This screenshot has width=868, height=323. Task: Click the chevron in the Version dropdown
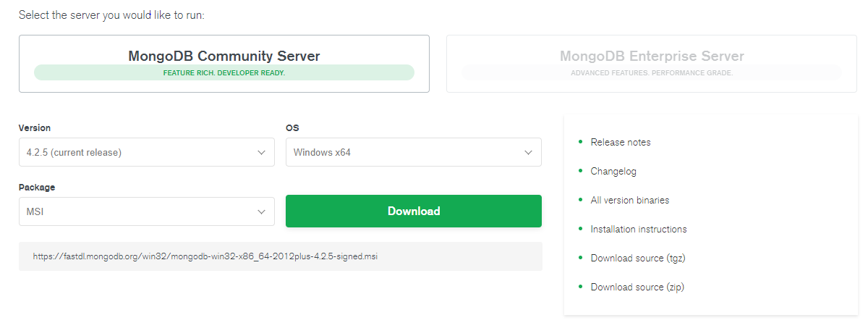pos(261,153)
